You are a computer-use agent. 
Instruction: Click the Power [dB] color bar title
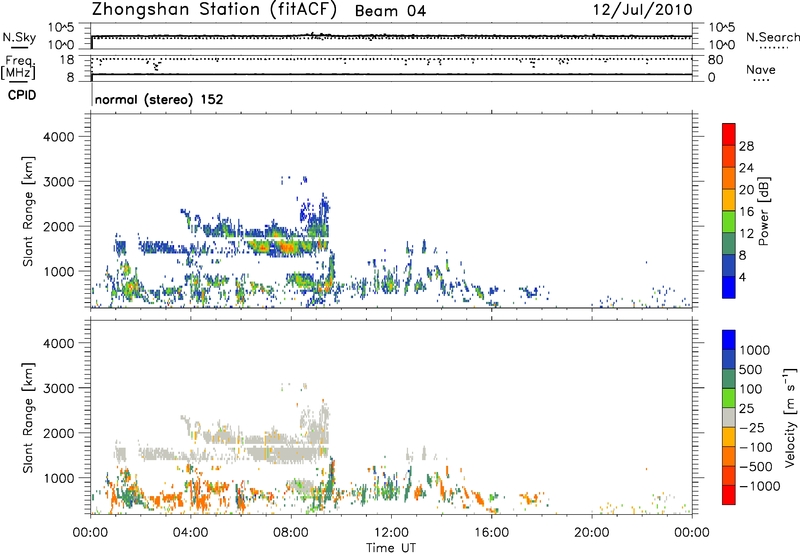[x=763, y=211]
